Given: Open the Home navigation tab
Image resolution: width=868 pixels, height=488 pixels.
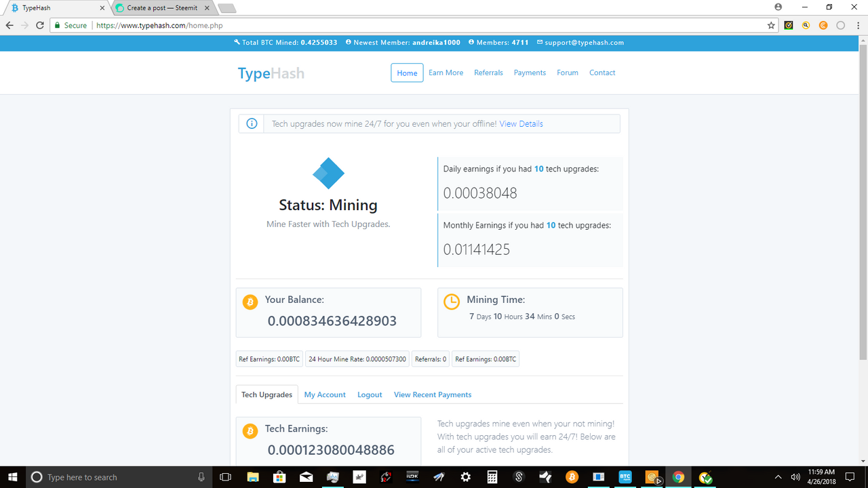Looking at the screenshot, I should pos(407,73).
